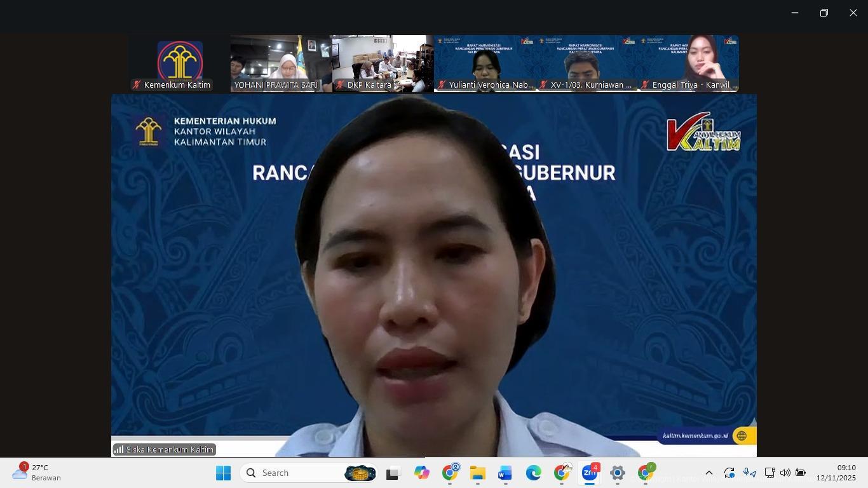Image resolution: width=868 pixels, height=488 pixels.
Task: Click the Task View icon
Action: click(x=392, y=473)
